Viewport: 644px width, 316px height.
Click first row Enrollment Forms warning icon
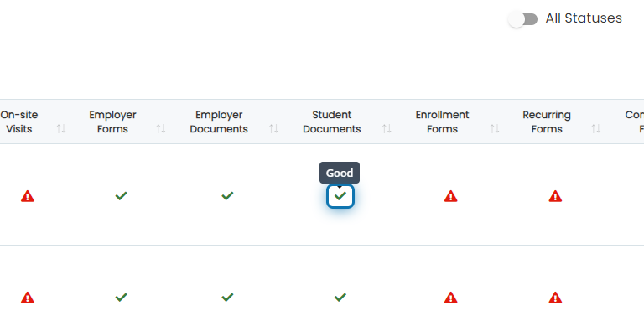450,196
